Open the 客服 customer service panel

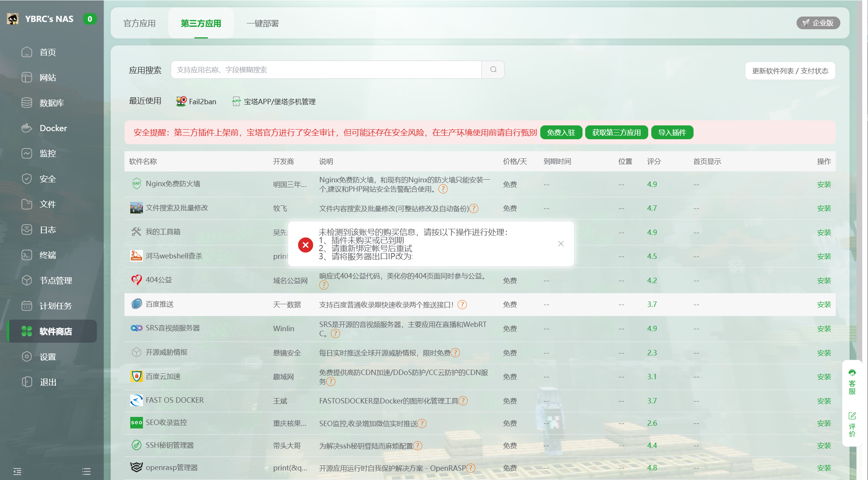coord(852,383)
